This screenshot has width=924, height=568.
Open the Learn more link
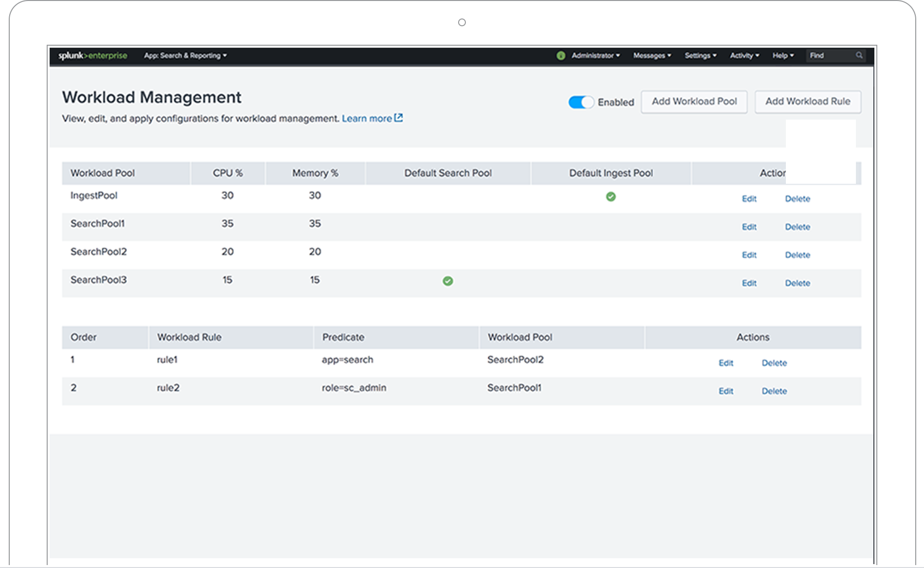[367, 118]
